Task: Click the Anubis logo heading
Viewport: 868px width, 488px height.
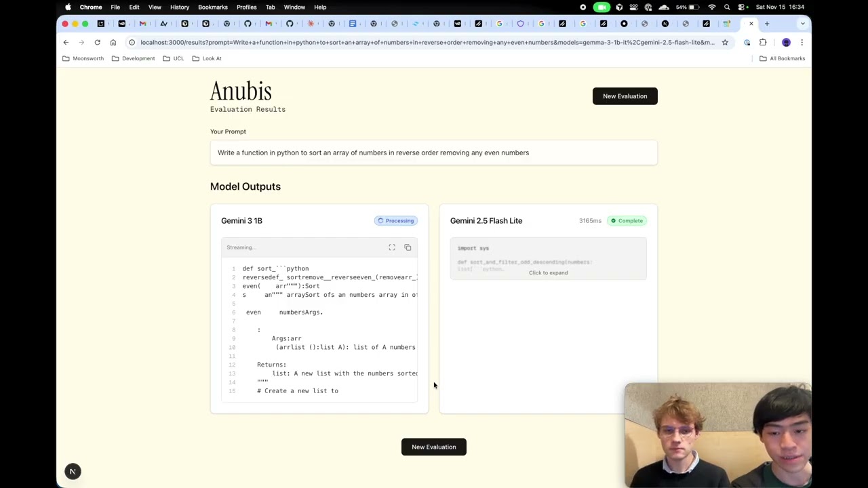Action: (241, 91)
